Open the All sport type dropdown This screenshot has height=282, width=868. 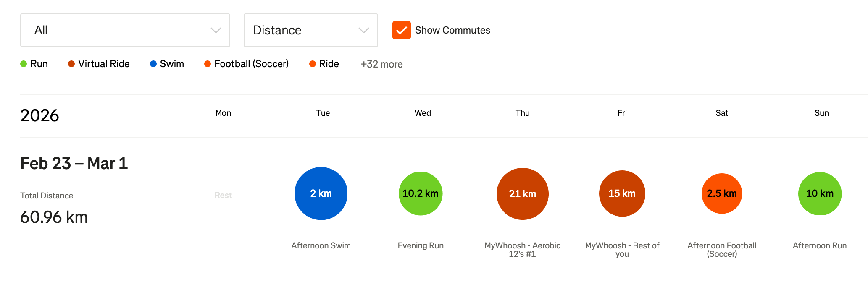(125, 30)
